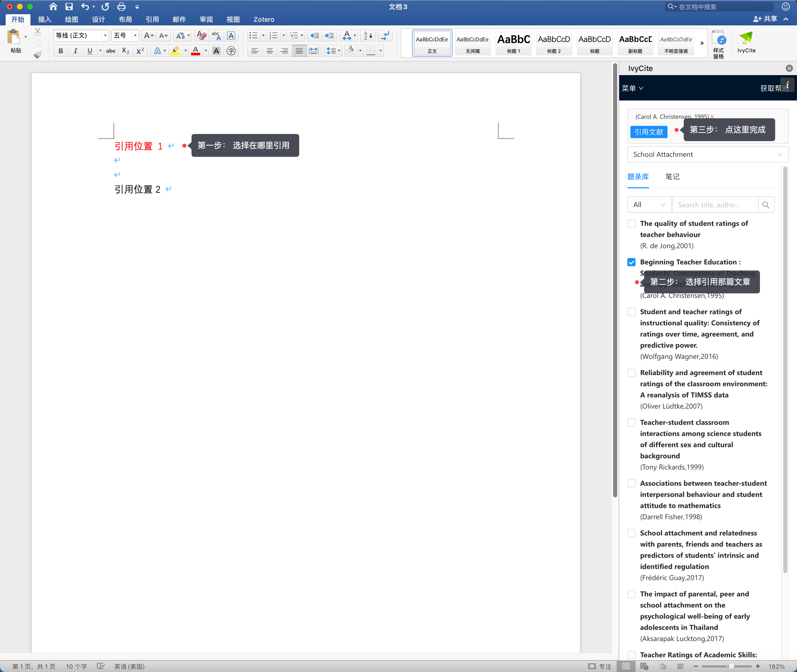797x672 pixels.
Task: Click the search magnifier in the IvyCite panel
Action: click(766, 205)
